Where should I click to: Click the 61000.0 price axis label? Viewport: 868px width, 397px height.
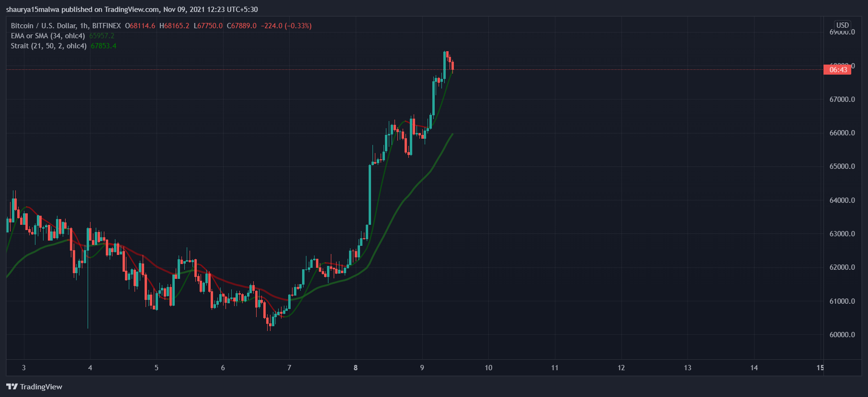click(x=842, y=301)
